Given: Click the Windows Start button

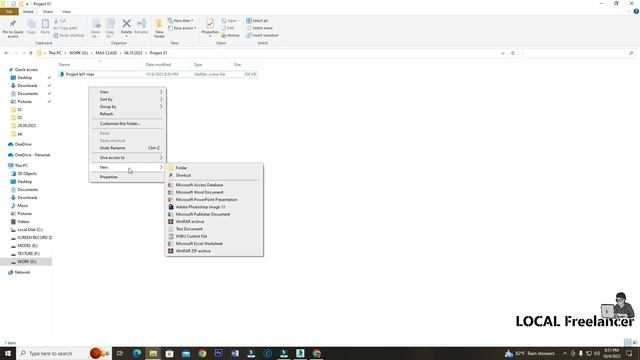Looking at the screenshot, I should (x=8, y=353).
